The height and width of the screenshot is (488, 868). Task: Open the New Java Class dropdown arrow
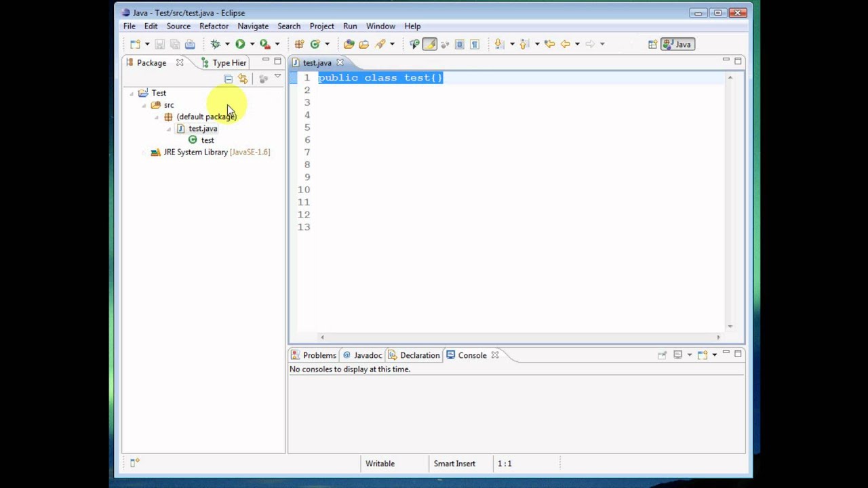point(326,45)
